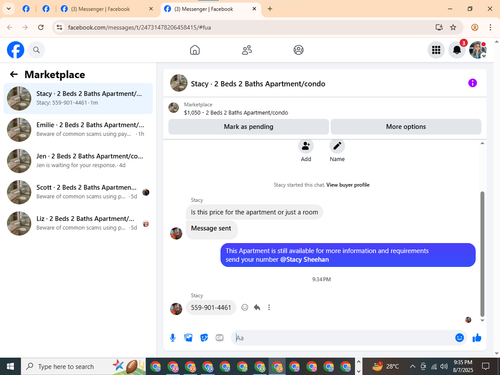Open the Chrome three-dot menu

490,27
